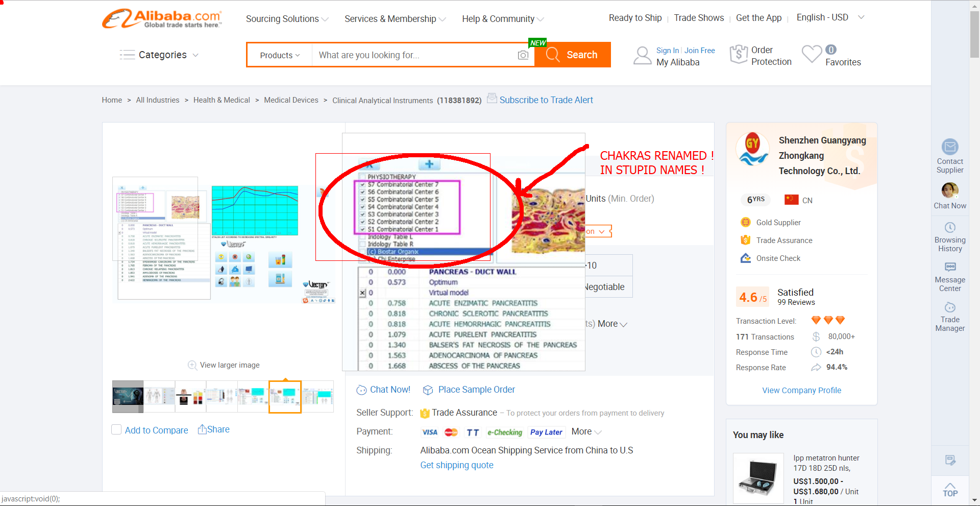Expand More payment options
This screenshot has height=506, width=980.
click(586, 432)
